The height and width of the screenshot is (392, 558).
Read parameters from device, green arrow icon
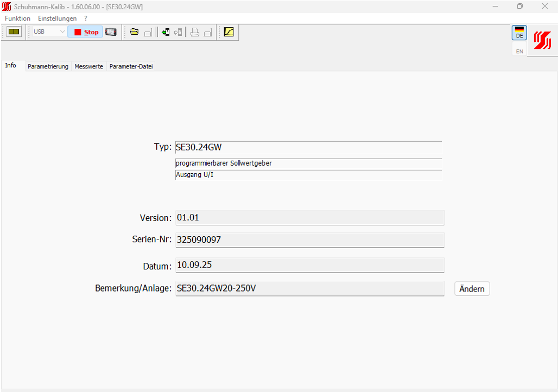[x=166, y=33]
